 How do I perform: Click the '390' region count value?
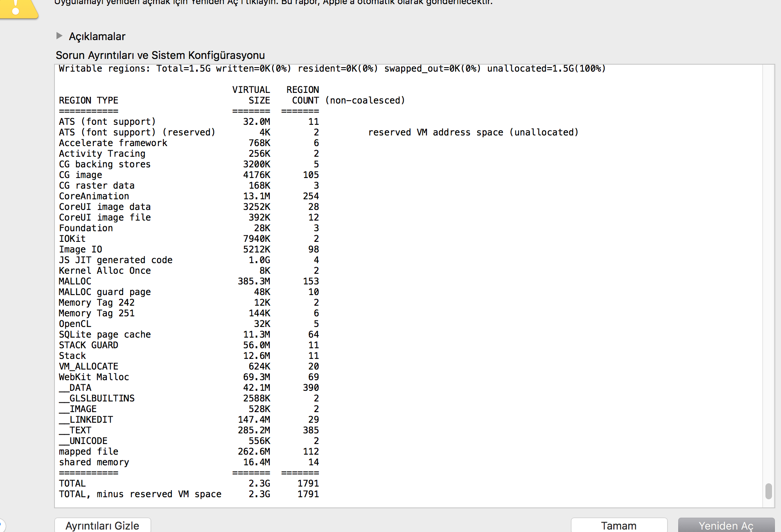coord(311,388)
